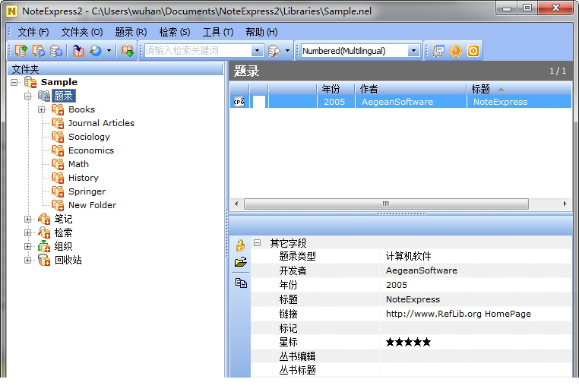This screenshot has height=392, width=579.
Task: Open the online search dropdown arrow
Action: pos(109,51)
